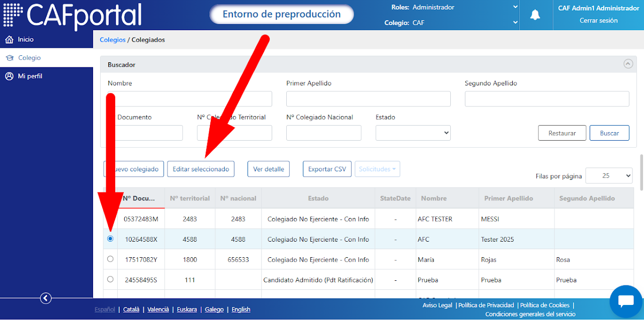Click the Inicio home icon

9,39
